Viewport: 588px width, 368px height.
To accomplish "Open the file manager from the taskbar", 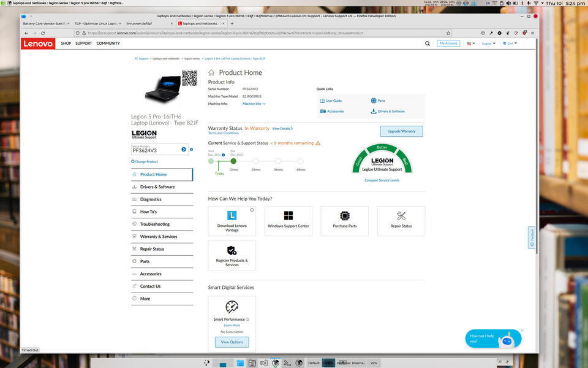I will (240, 363).
